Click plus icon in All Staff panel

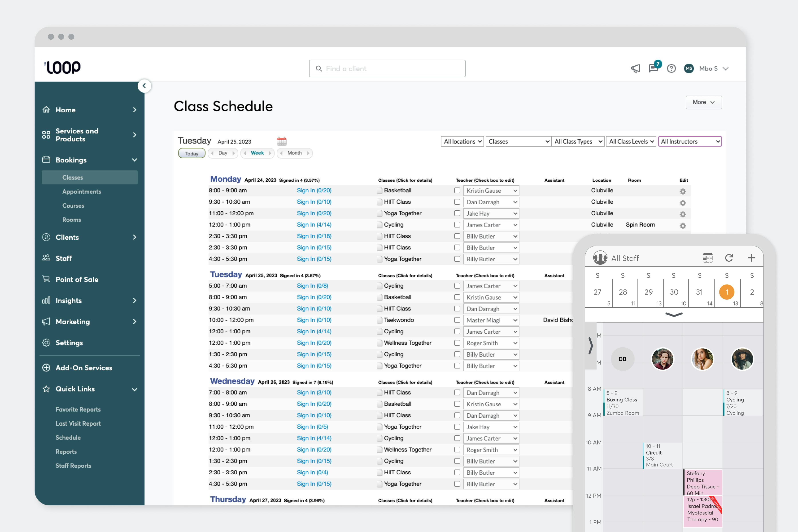(751, 258)
